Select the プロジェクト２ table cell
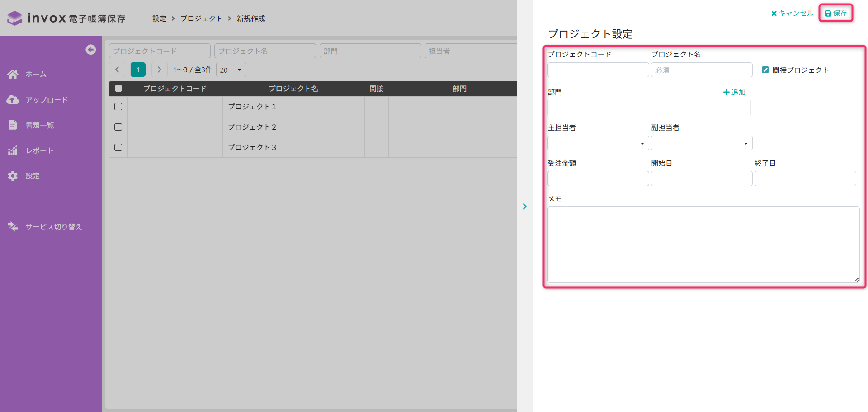This screenshot has width=868, height=412. point(293,127)
